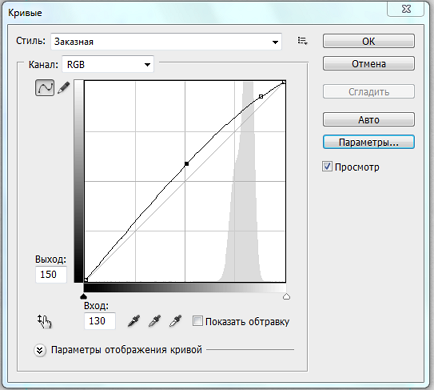The height and width of the screenshot is (390, 434).
Task: Open the preset options menu icon
Action: [x=302, y=41]
